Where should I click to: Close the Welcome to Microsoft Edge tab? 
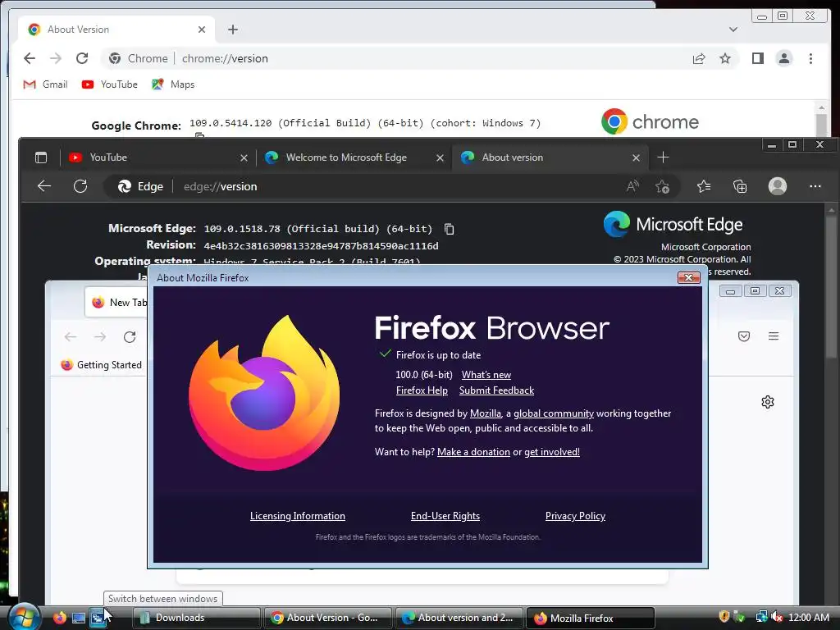coord(440,158)
